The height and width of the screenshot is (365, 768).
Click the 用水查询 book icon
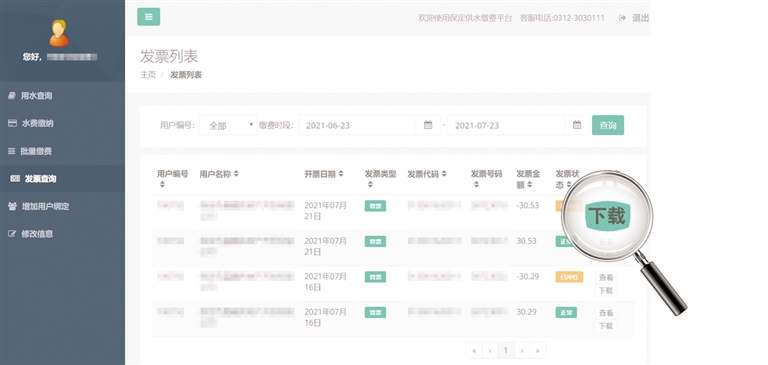(12, 96)
